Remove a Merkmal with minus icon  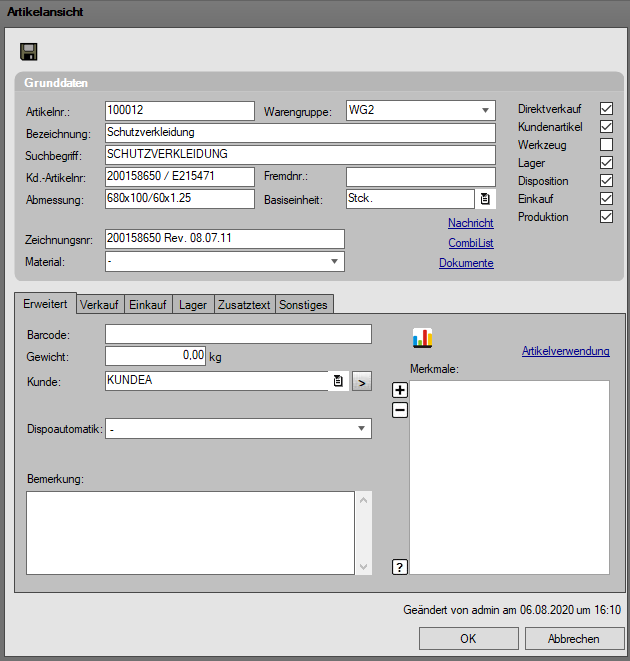pyautogui.click(x=400, y=409)
